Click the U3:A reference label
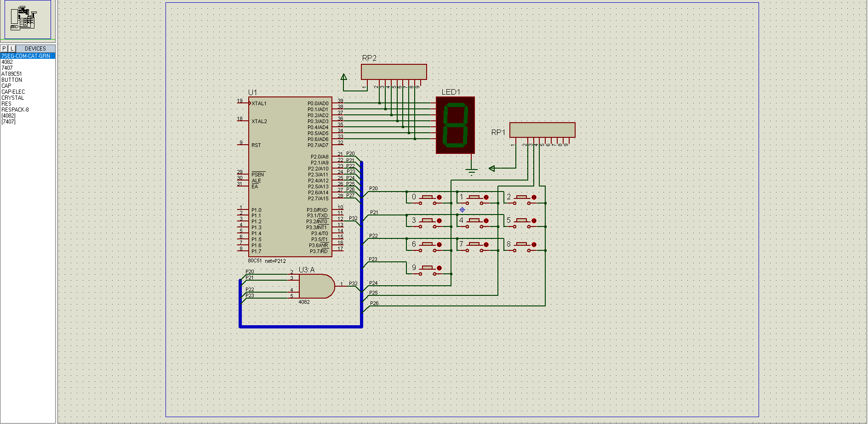The width and height of the screenshot is (868, 424). pos(307,270)
